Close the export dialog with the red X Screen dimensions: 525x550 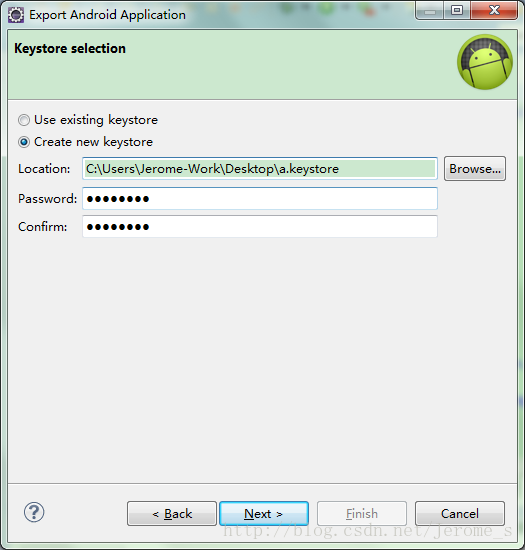pyautogui.click(x=494, y=11)
